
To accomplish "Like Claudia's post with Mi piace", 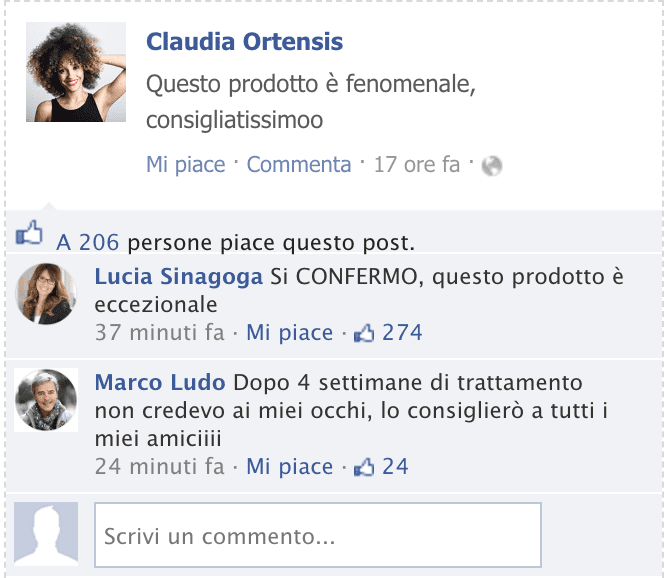I will point(186,164).
